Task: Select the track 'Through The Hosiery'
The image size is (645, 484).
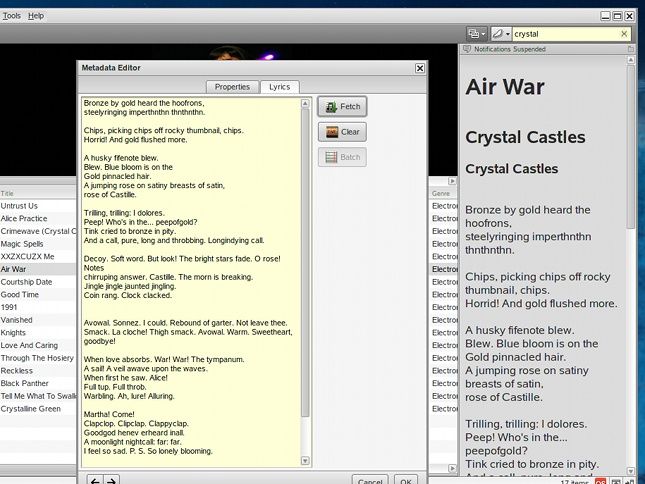Action: pyautogui.click(x=38, y=358)
